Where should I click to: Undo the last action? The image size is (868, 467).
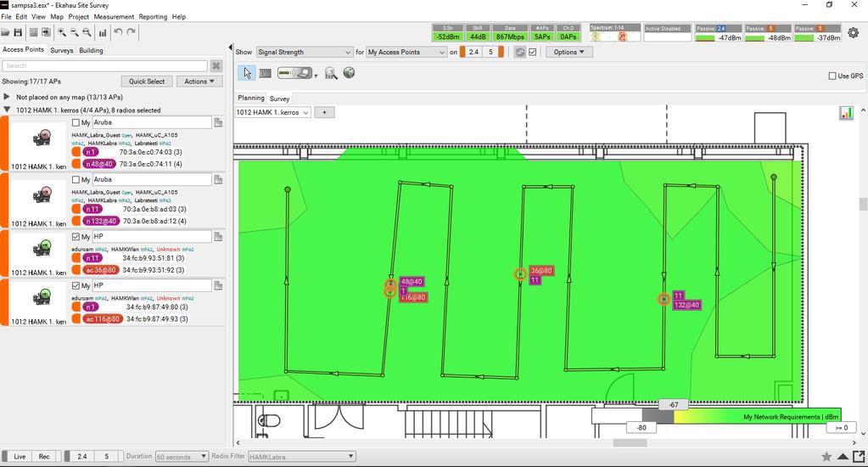[118, 32]
